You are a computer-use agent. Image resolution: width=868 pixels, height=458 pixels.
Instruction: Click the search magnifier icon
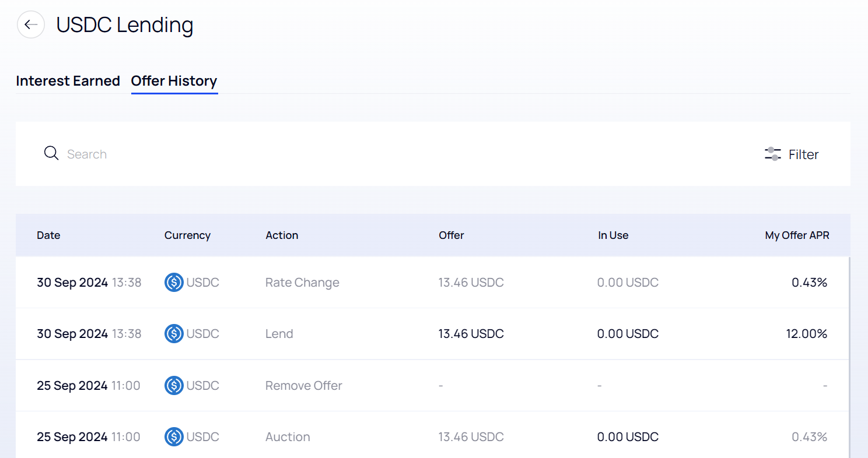51,154
